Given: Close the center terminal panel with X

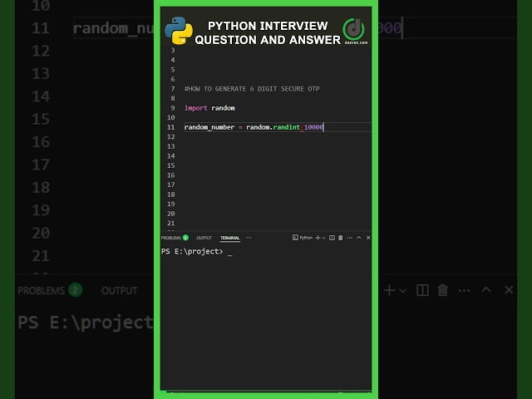Looking at the screenshot, I should click(x=368, y=238).
